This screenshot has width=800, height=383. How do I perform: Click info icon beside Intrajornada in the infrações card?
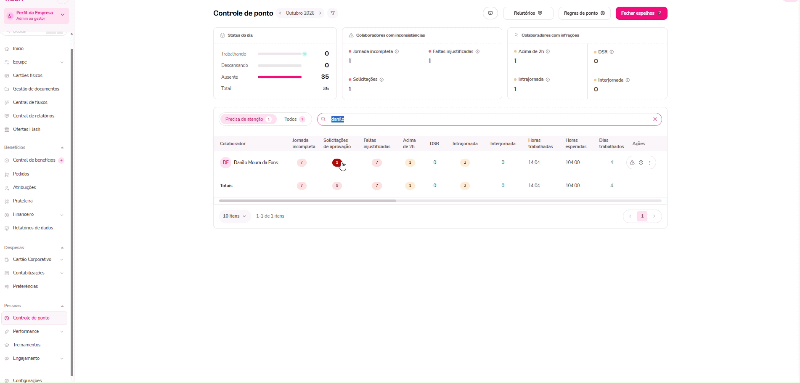pyautogui.click(x=548, y=80)
